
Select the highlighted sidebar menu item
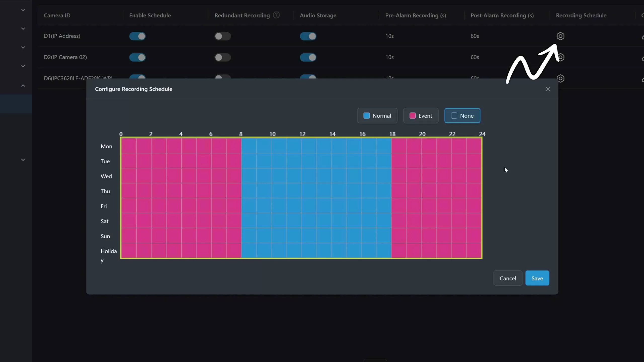tap(16, 104)
